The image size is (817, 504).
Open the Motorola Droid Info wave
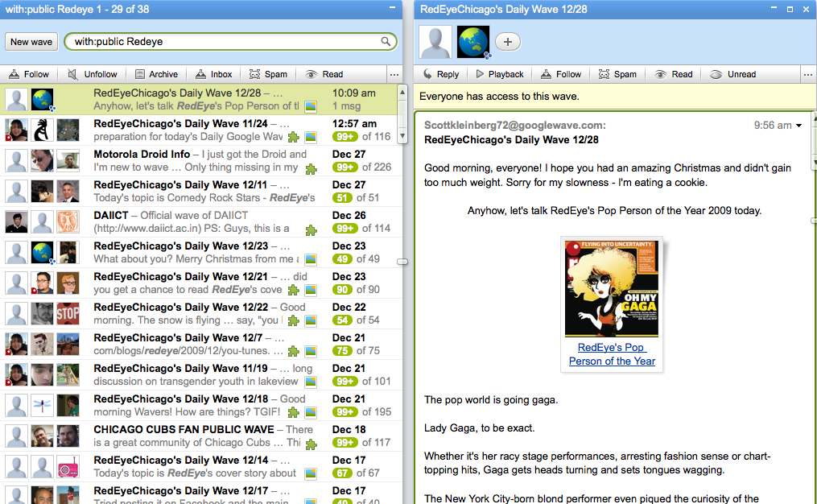click(201, 160)
